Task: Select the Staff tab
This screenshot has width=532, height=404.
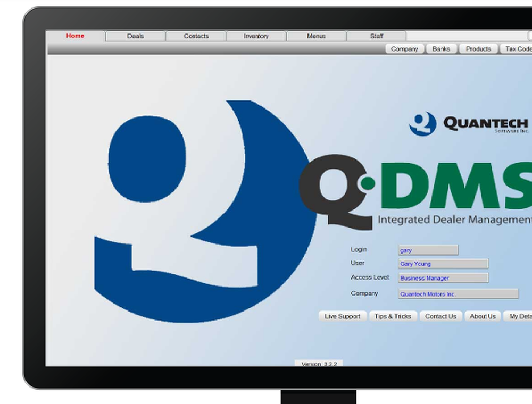Action: point(377,36)
